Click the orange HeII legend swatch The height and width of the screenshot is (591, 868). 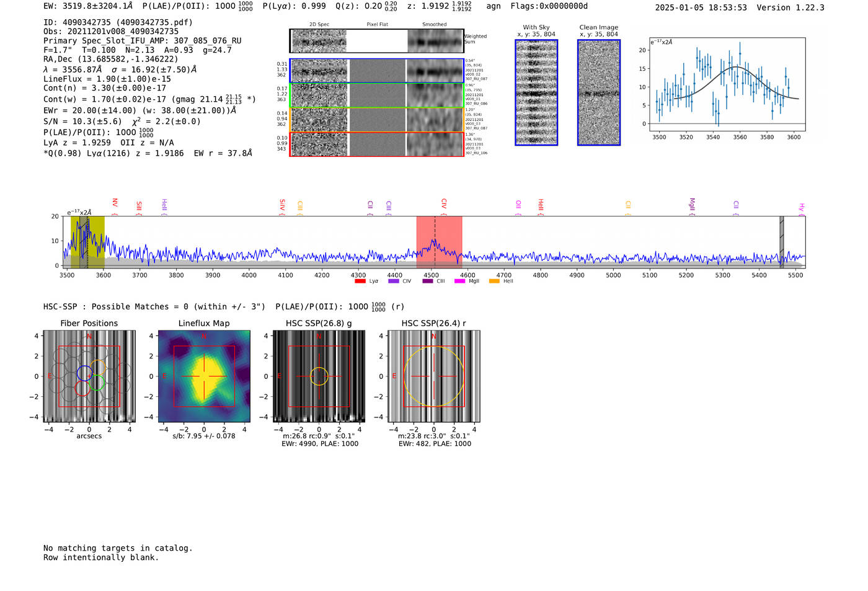[x=494, y=282]
